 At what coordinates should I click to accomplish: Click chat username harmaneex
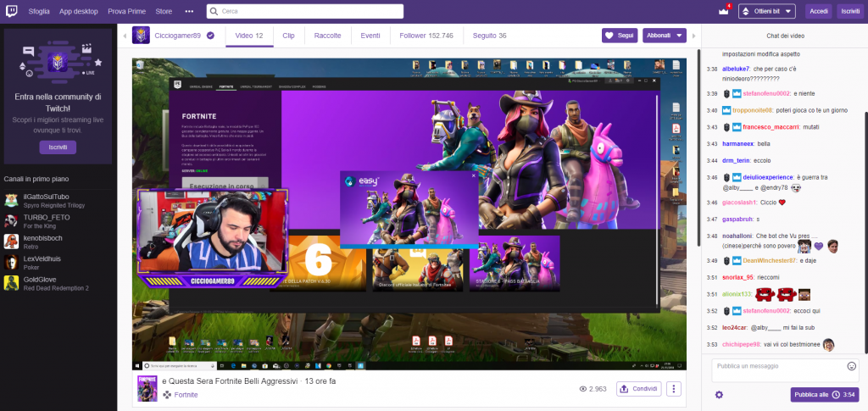[x=738, y=144]
